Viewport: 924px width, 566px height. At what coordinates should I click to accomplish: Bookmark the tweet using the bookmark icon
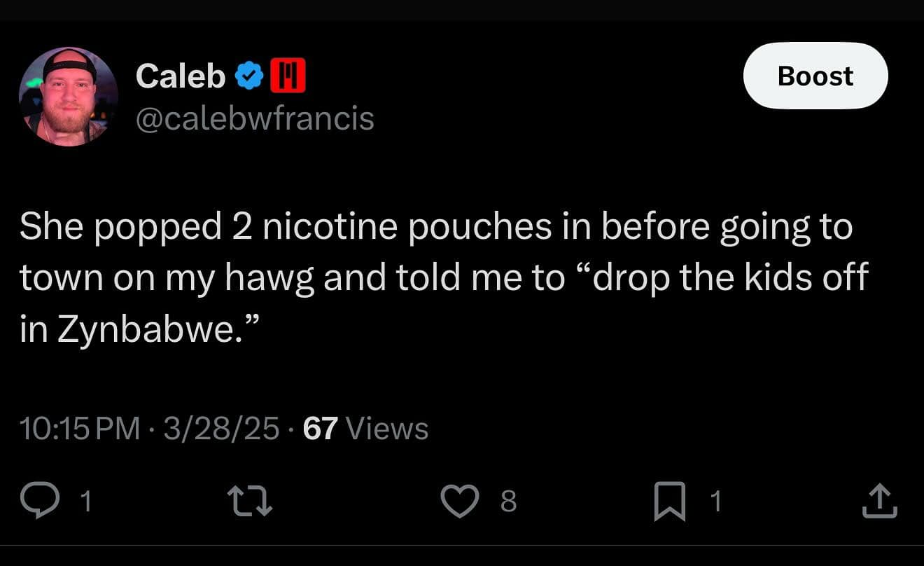[669, 503]
